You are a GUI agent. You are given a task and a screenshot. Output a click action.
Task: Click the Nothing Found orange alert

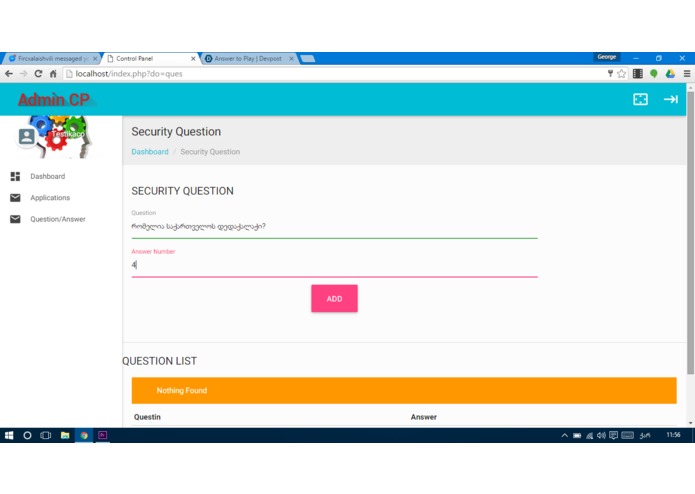404,390
